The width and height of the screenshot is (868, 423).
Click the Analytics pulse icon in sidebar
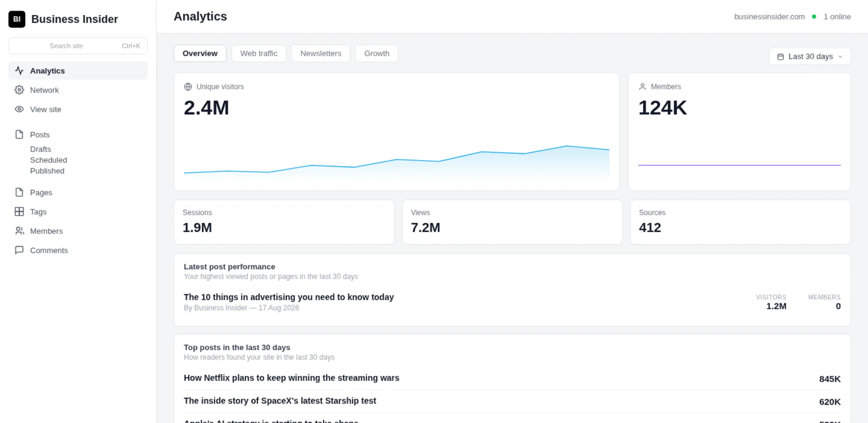(x=19, y=71)
